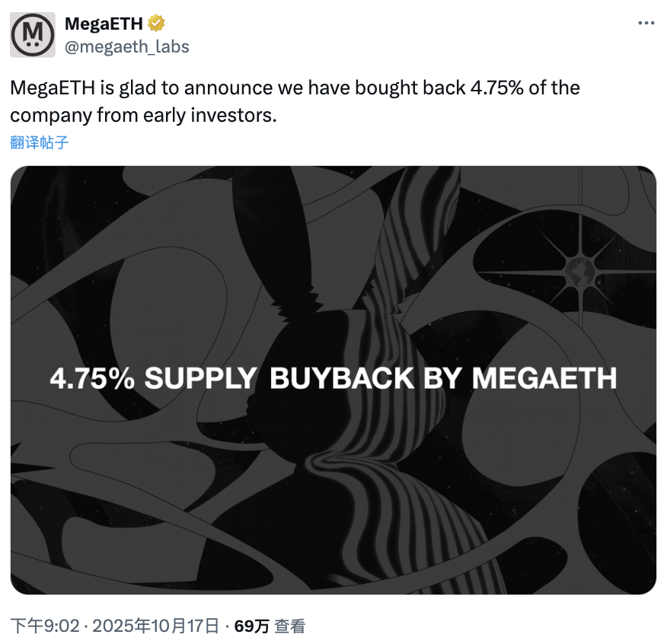The height and width of the screenshot is (644, 667).
Task: Click the word "SUPPLY" in the image
Action: point(200,378)
